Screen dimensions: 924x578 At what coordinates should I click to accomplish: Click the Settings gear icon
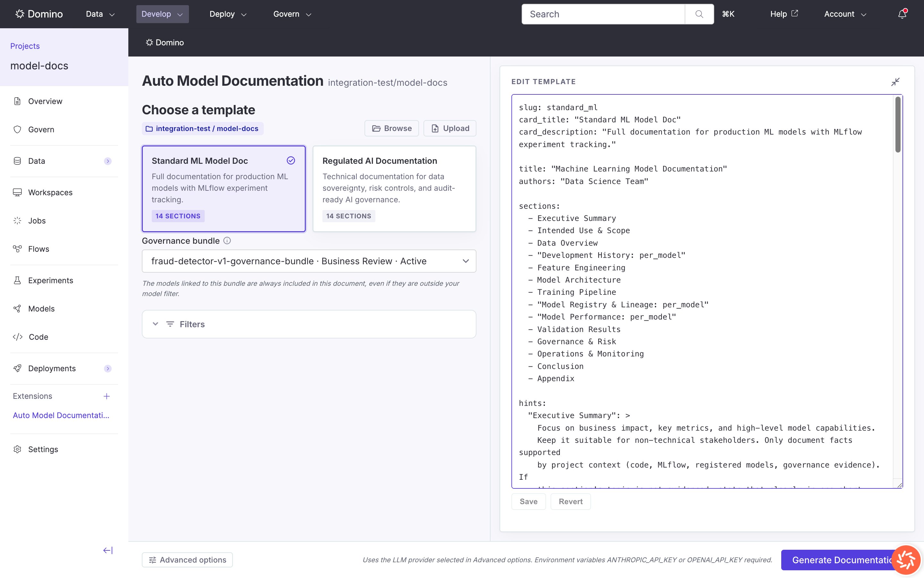[x=17, y=449]
